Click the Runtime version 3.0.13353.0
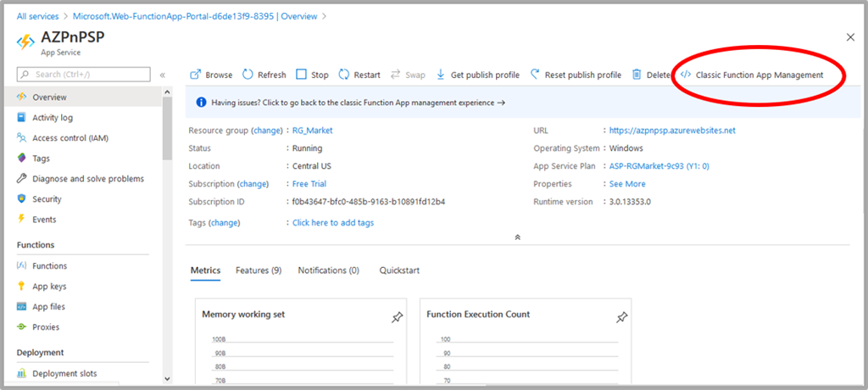 pos(630,202)
